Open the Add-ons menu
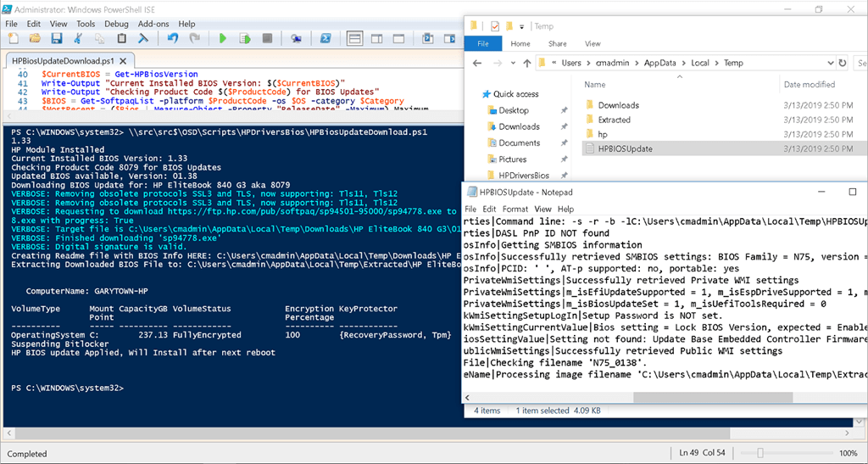 (153, 24)
